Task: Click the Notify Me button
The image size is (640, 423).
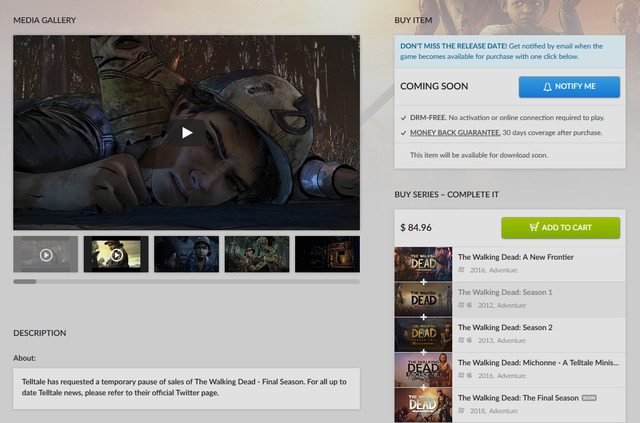Action: coord(569,87)
